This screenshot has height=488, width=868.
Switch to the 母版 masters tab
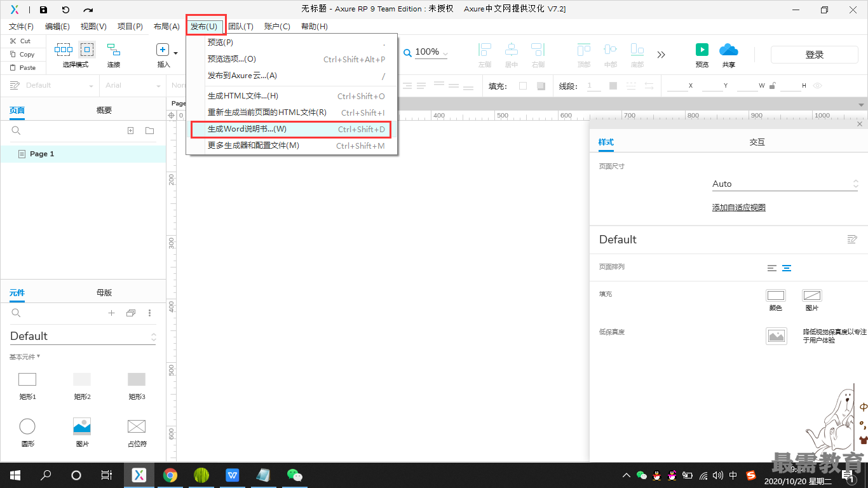104,292
